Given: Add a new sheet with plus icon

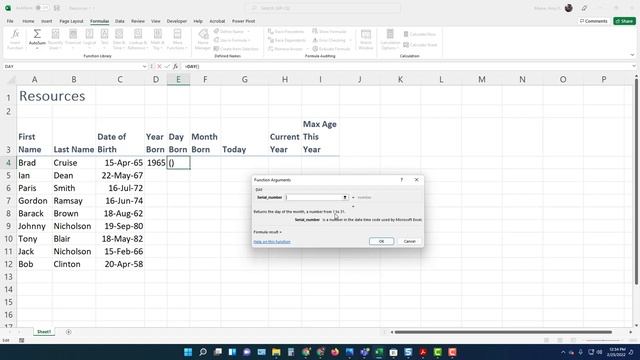Looking at the screenshot, I should [69, 332].
